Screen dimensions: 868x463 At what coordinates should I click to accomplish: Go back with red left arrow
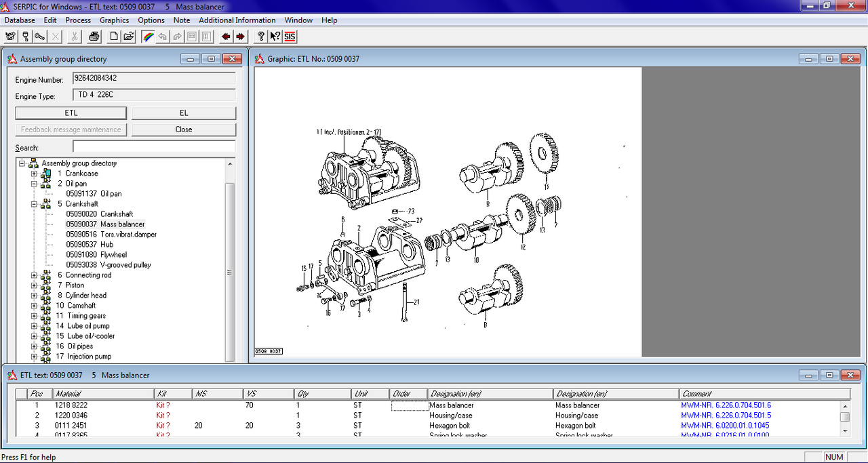226,36
